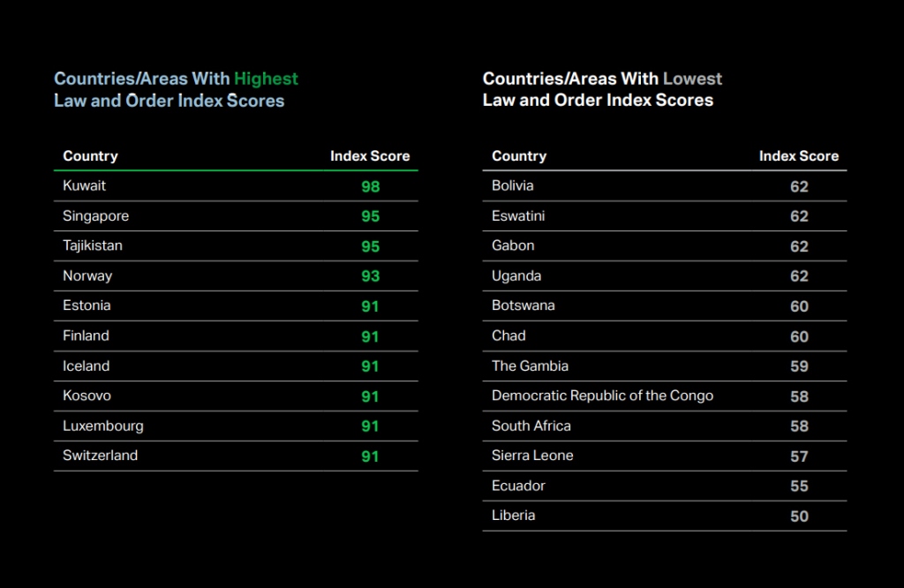
Task: Select Liberia's index score of 50
Action: tap(799, 516)
